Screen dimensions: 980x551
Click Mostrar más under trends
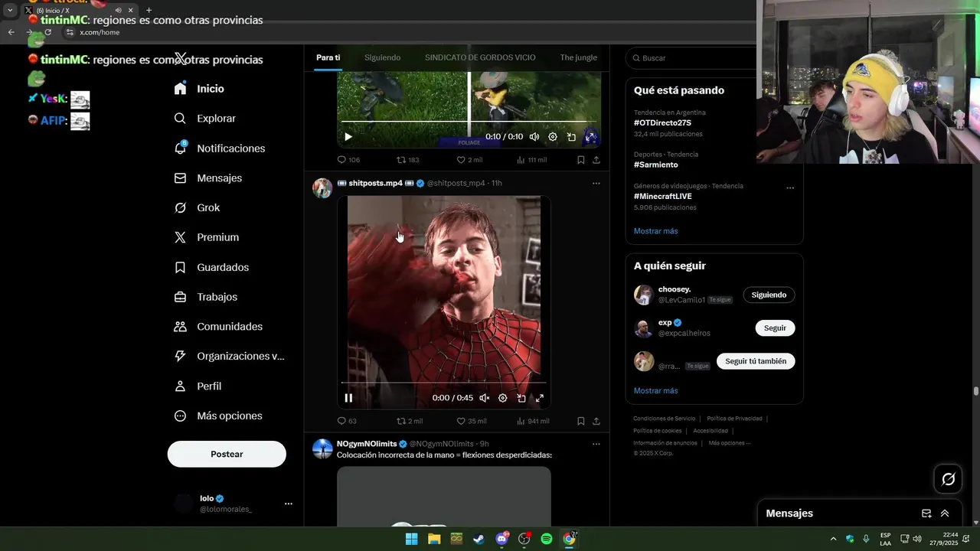coord(655,231)
